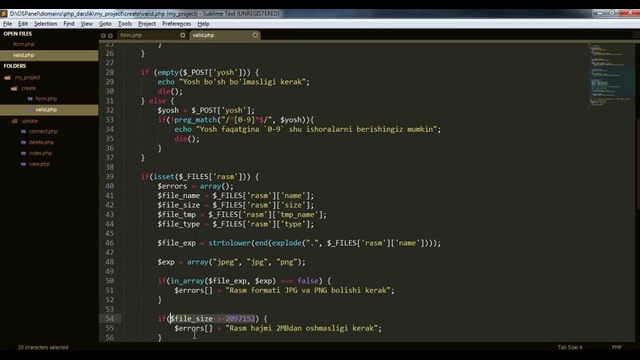This screenshot has width=640, height=360.
Task: Collapse the my_project folder
Action: 27,77
